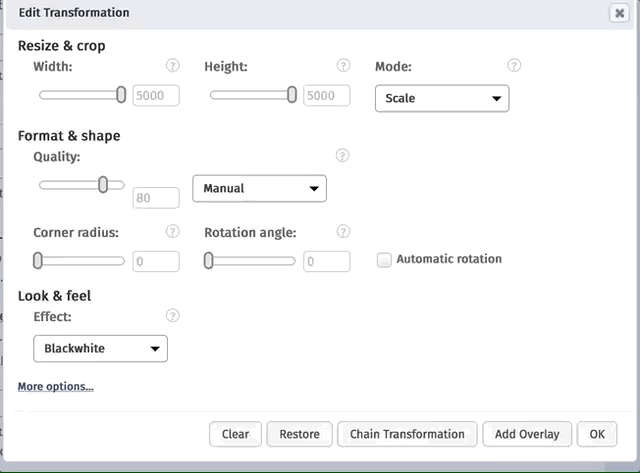Open the More options link

[x=56, y=386]
